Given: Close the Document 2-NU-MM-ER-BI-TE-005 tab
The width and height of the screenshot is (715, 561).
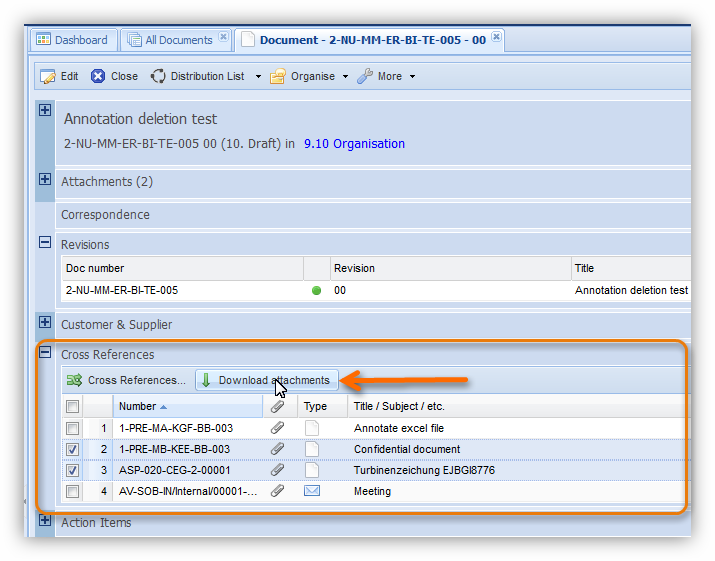Looking at the screenshot, I should tap(497, 36).
